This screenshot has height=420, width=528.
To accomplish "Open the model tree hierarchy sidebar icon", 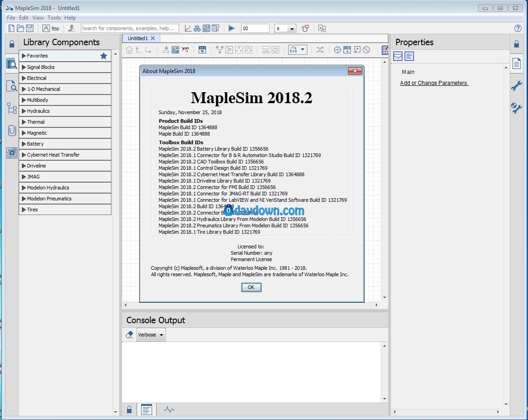I will coord(12,108).
